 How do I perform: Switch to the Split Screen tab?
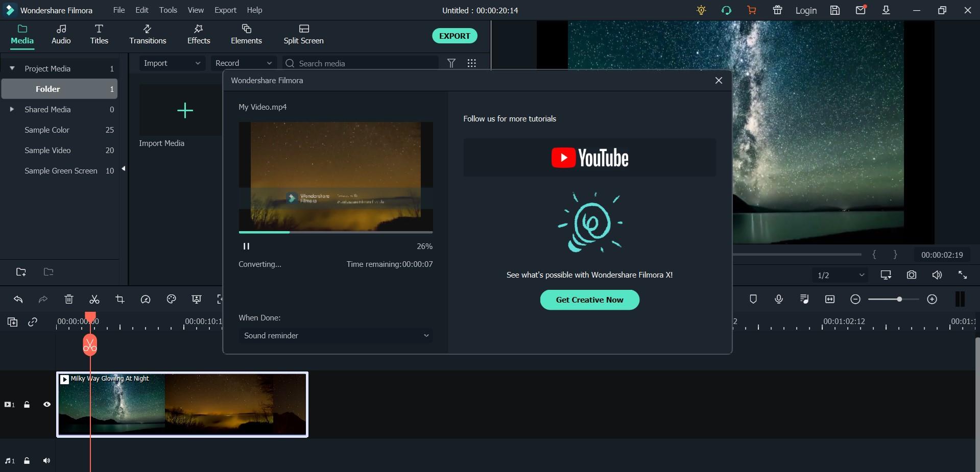(304, 35)
